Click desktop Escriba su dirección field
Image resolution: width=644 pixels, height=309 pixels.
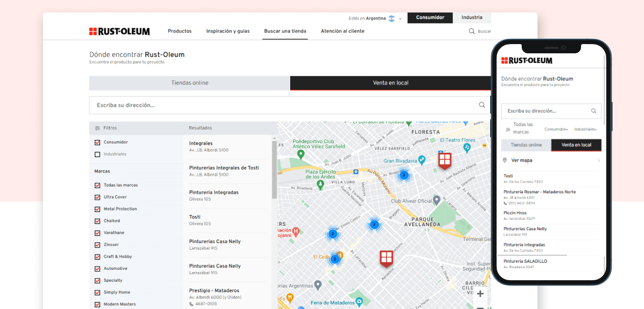click(290, 105)
